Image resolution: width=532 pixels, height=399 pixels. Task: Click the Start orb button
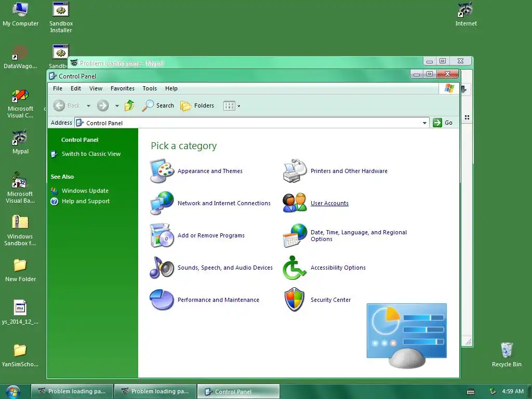13,392
